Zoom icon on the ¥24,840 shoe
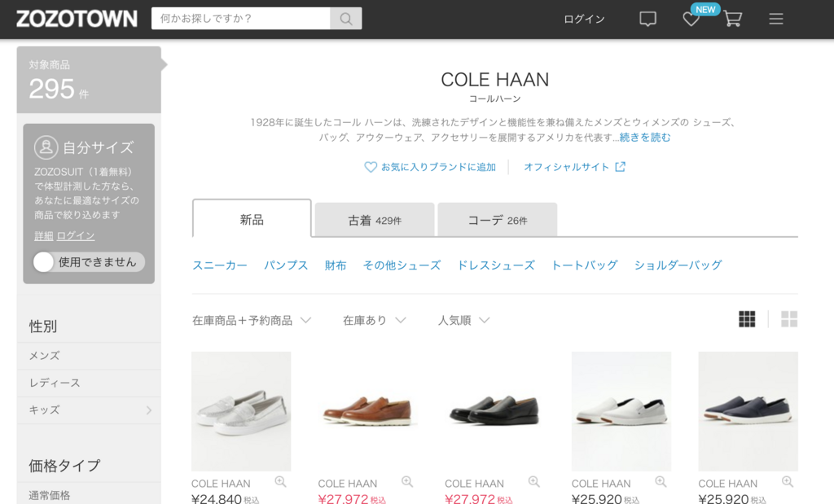The height and width of the screenshot is (504, 834). [280, 482]
